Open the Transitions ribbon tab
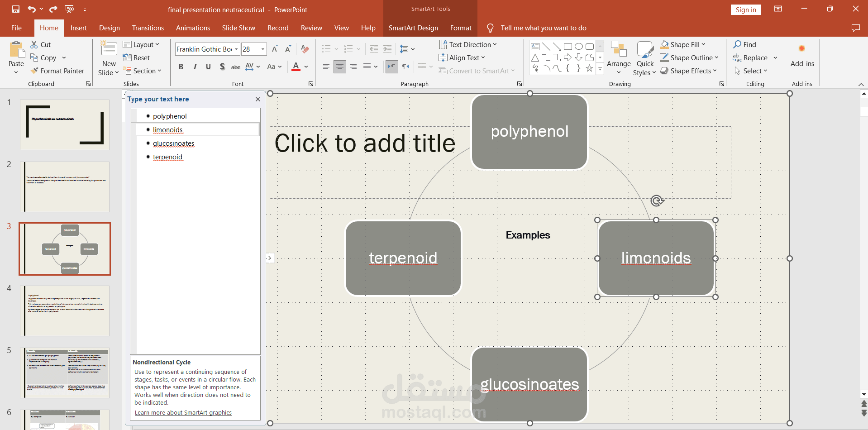Screen dimensions: 868x430 [148, 28]
